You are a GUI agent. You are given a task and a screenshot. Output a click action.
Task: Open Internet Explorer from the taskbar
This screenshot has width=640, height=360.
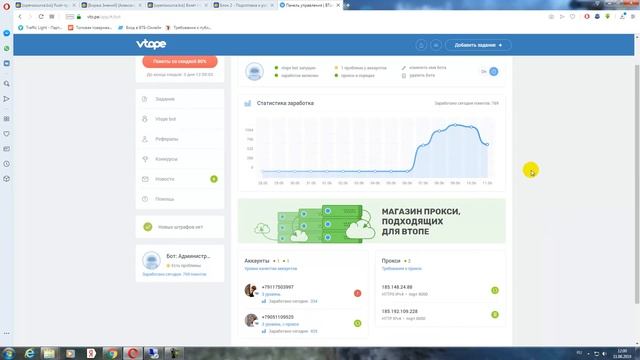29,353
